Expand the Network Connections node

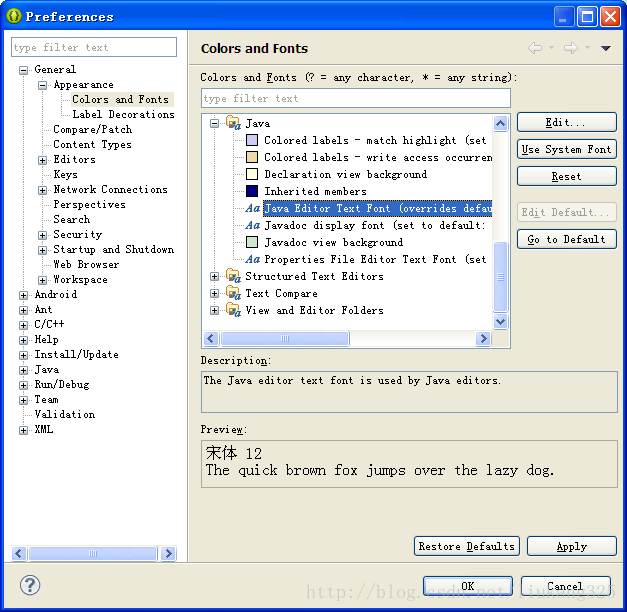click(42, 190)
